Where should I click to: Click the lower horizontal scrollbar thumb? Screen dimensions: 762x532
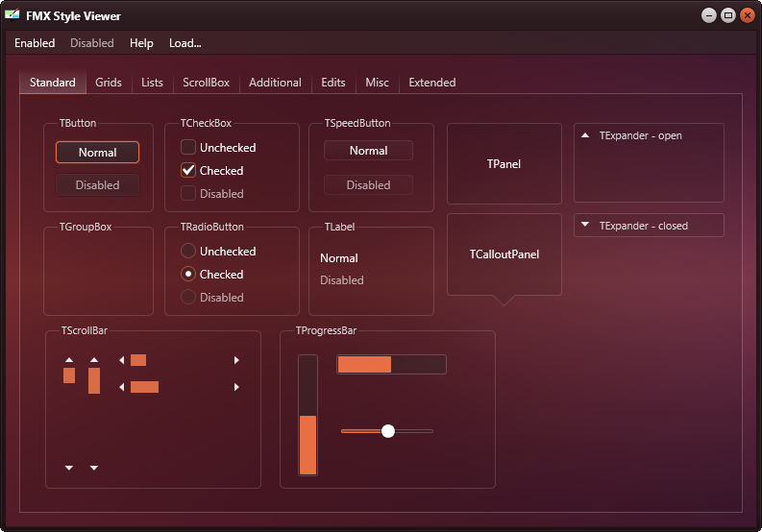point(144,387)
